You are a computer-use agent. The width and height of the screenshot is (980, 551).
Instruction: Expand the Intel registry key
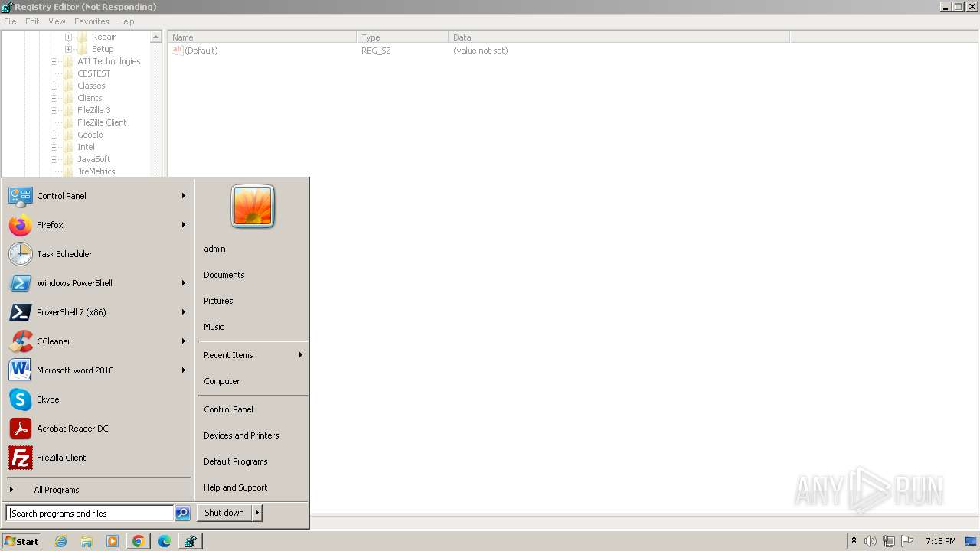(54, 147)
